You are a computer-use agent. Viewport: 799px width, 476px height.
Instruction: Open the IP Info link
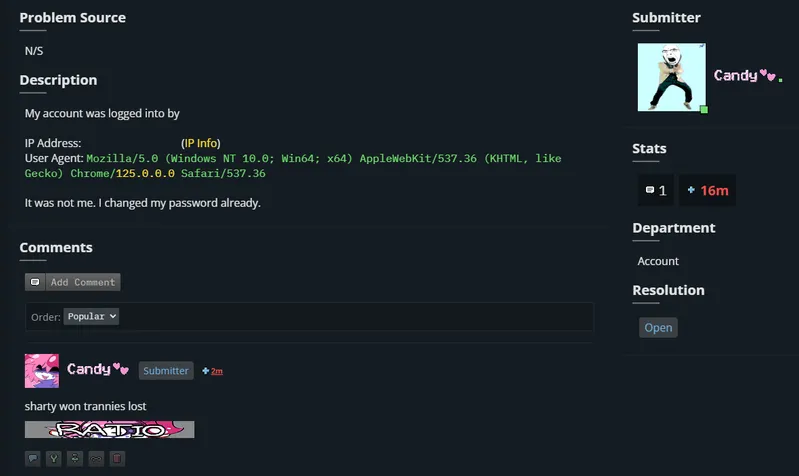tap(201, 143)
